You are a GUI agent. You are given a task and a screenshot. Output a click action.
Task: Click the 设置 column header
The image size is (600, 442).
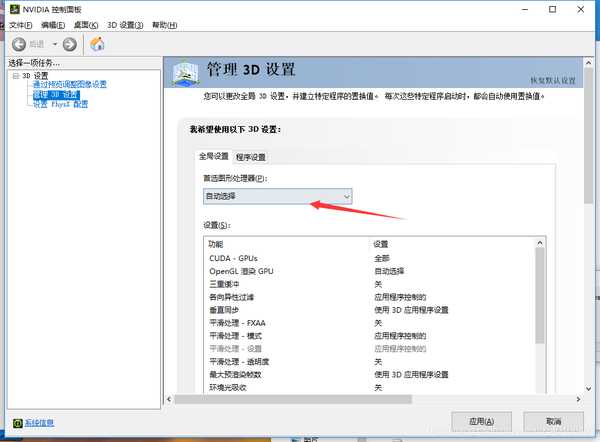tap(452, 244)
